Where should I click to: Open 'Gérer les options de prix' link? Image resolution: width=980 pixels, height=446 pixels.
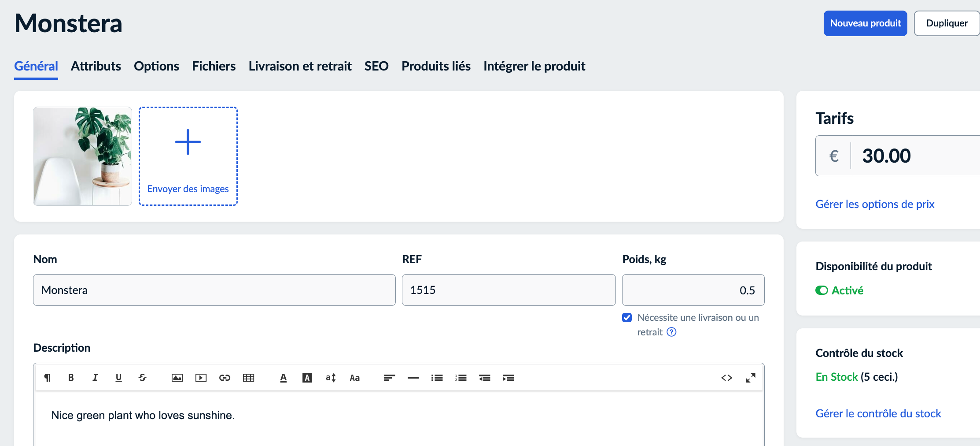875,204
